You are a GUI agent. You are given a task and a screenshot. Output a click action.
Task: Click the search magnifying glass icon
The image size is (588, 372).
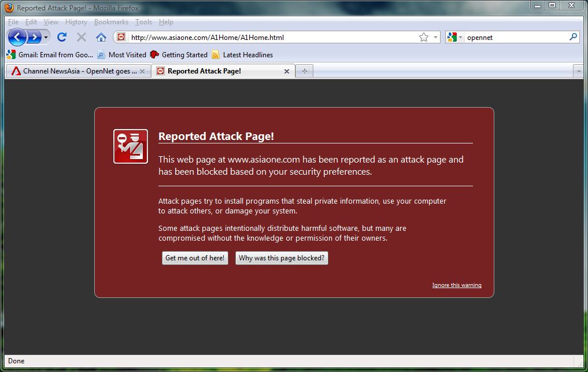(x=573, y=37)
